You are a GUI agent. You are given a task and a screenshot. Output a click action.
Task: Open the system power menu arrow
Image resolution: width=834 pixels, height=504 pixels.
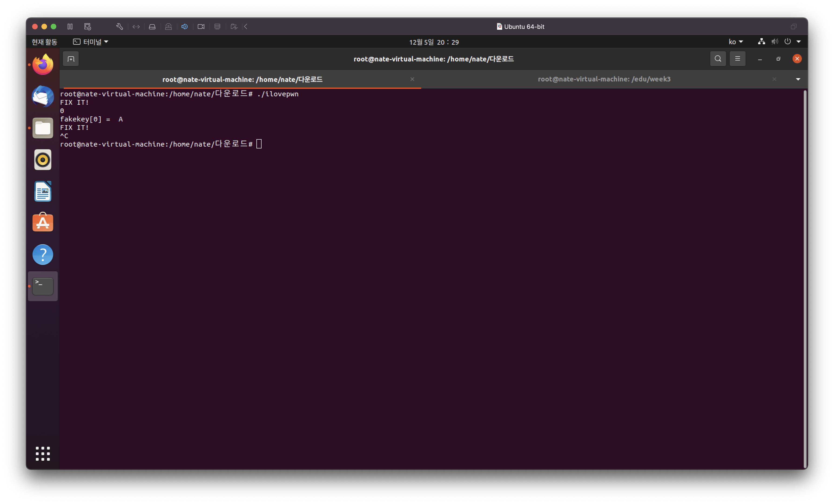pos(798,42)
